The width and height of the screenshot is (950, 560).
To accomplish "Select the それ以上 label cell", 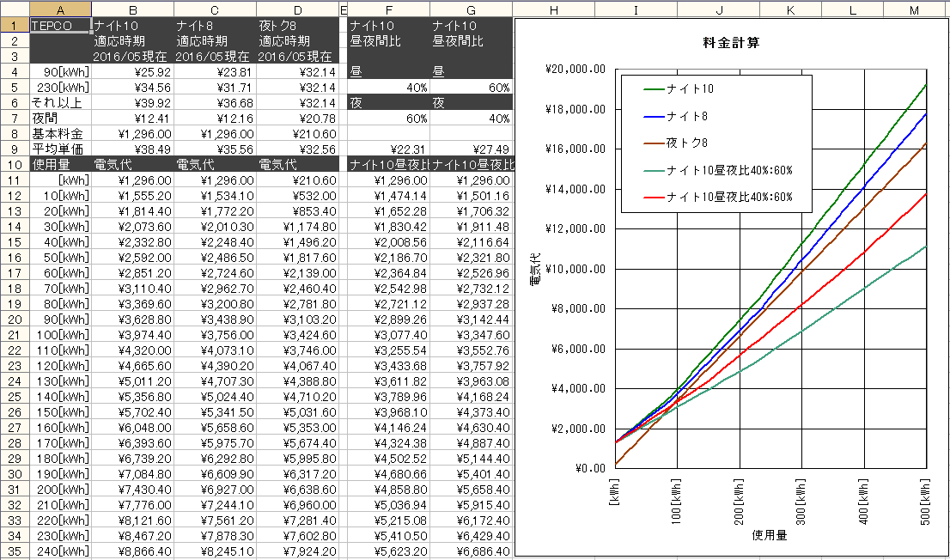I will point(61,103).
